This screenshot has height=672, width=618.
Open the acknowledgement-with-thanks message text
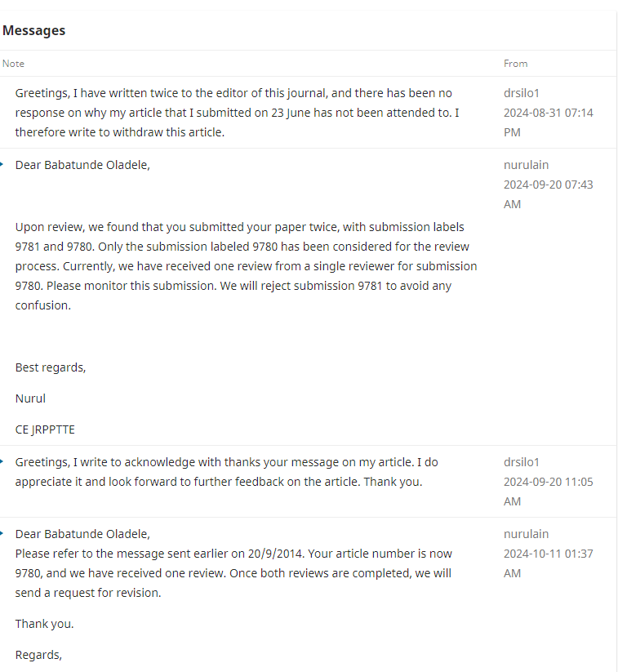[x=226, y=472]
